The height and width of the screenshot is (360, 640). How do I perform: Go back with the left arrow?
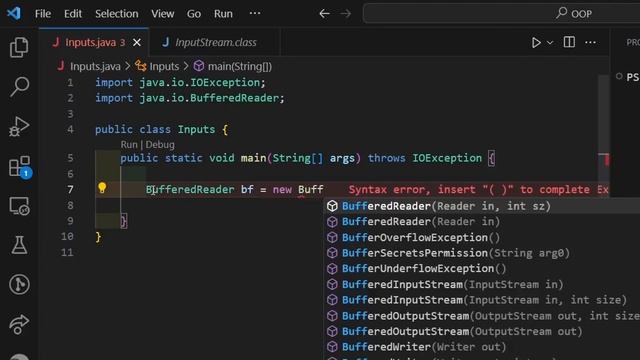coord(324,13)
